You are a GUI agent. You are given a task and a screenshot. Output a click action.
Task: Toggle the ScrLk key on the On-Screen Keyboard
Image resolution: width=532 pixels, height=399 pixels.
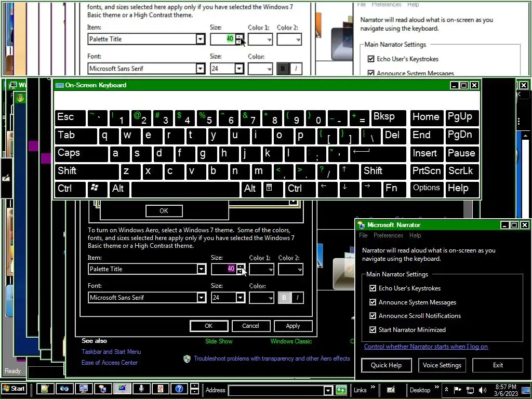pos(462,171)
